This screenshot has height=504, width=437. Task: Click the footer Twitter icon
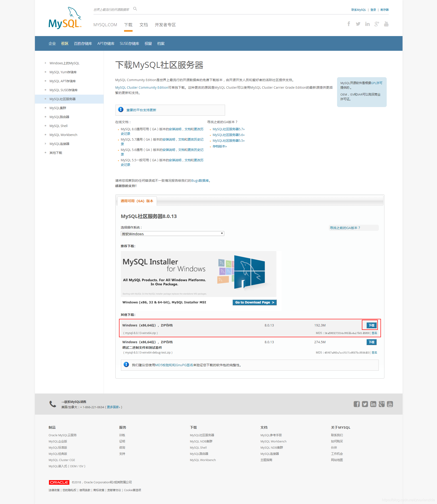365,404
